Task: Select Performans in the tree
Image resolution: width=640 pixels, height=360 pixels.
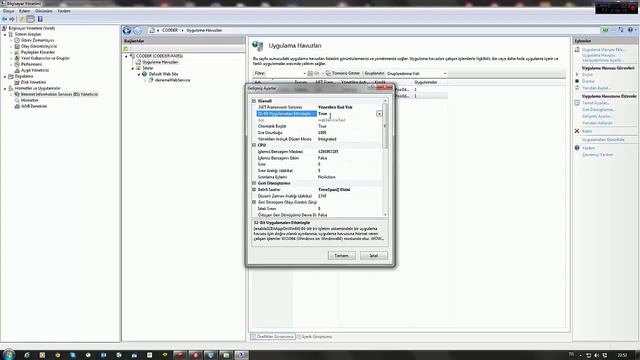Action: point(31,64)
